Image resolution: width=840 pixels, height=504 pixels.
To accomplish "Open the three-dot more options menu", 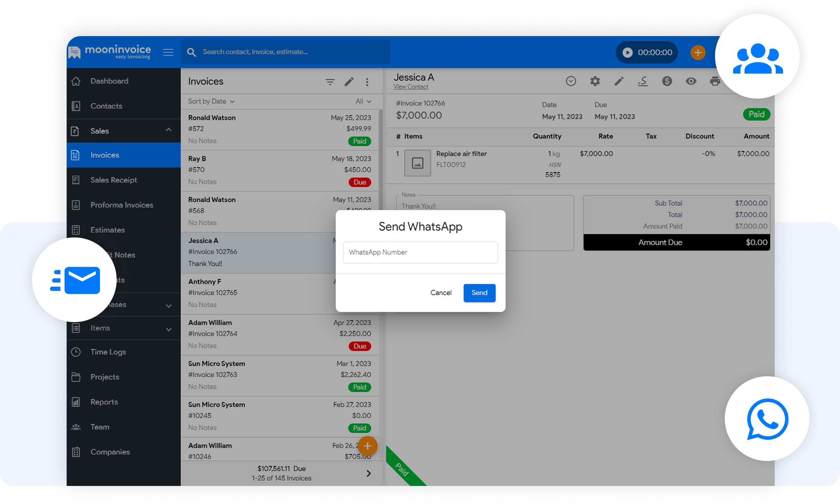I will [367, 82].
